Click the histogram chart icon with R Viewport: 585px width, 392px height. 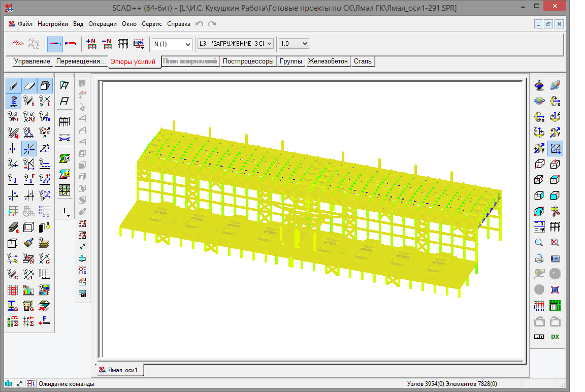tap(29, 290)
